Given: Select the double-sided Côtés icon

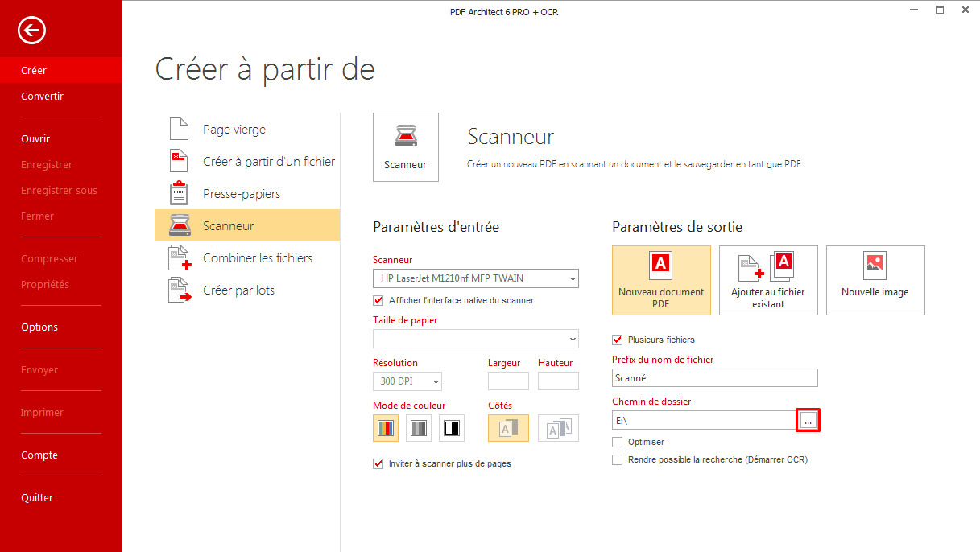Looking at the screenshot, I should [558, 429].
